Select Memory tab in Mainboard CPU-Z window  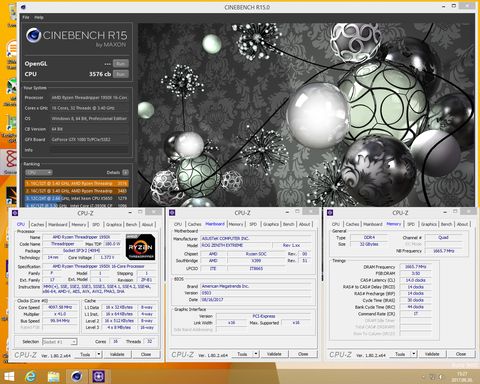coord(236,224)
